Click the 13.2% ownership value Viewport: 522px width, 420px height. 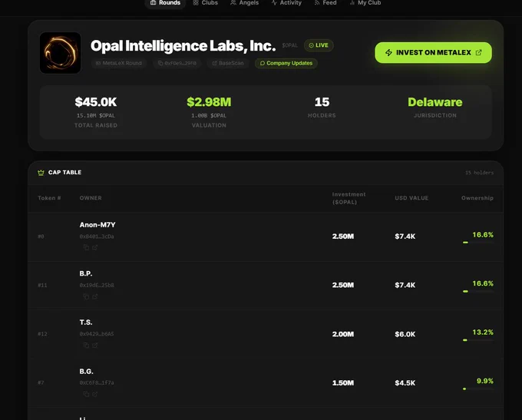click(x=483, y=332)
